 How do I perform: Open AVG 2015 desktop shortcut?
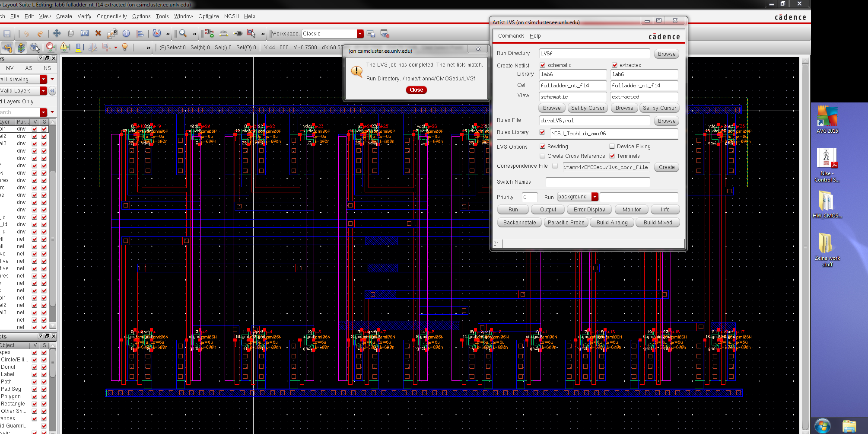pos(827,120)
